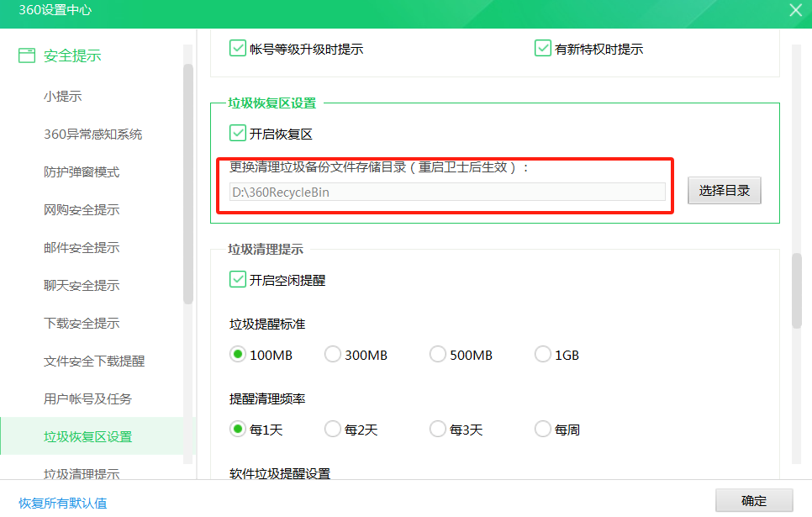Uncheck 帐号等级升级时提示 checkbox
812x517 pixels.
(238, 48)
